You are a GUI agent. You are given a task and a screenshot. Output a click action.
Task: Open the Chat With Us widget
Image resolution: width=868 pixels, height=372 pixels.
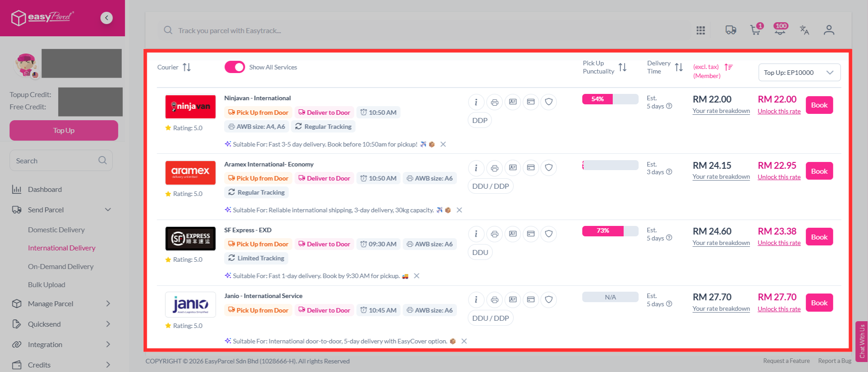(x=862, y=341)
